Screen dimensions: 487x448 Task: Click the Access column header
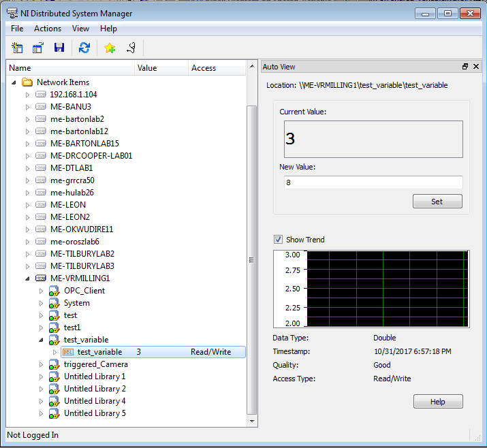(x=217, y=68)
